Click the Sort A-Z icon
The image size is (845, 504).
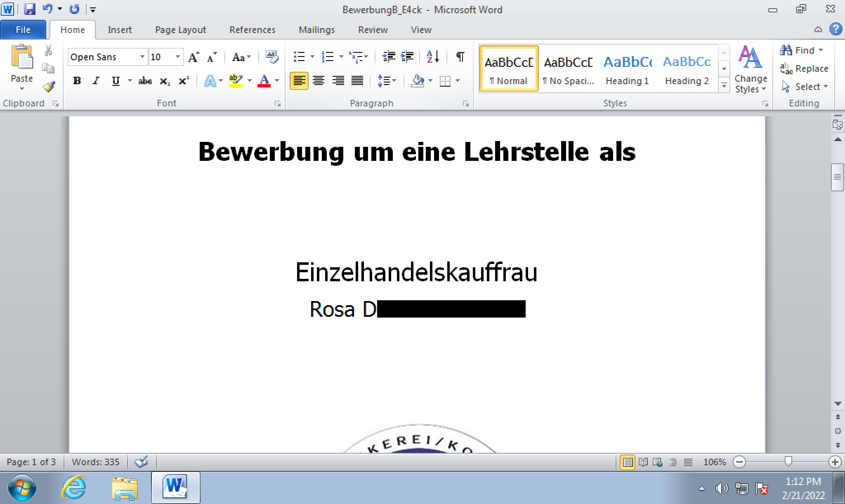coord(433,57)
